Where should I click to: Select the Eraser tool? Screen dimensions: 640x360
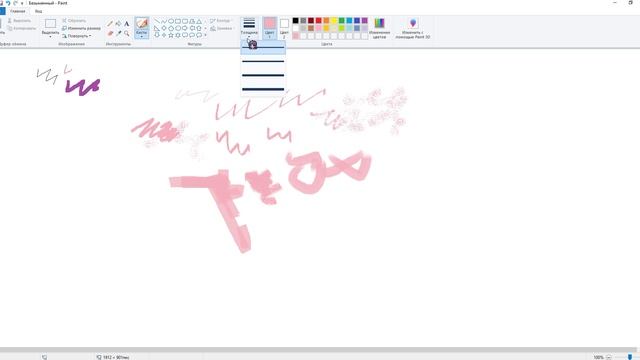(x=110, y=33)
